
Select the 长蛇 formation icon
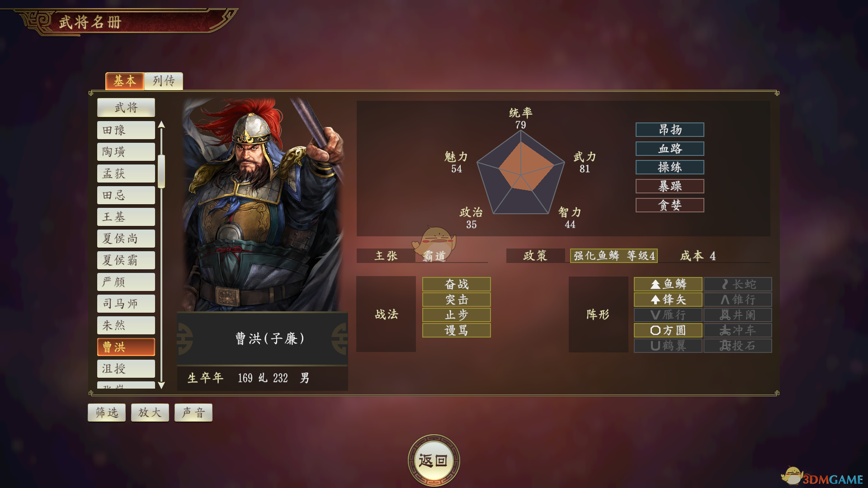coord(725,284)
